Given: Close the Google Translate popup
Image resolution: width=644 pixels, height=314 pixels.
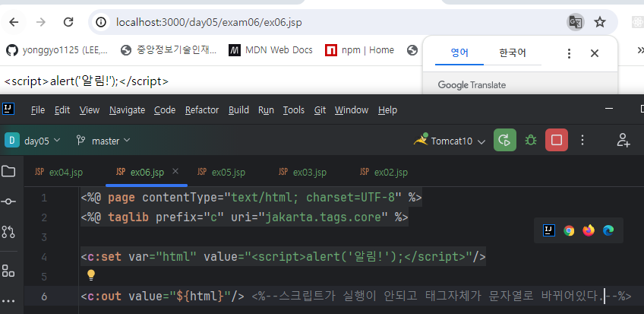Looking at the screenshot, I should coord(595,53).
